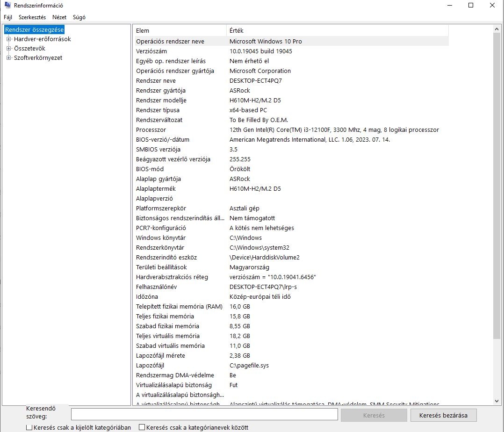Select the Teljes virtuális memória row

tap(291, 336)
